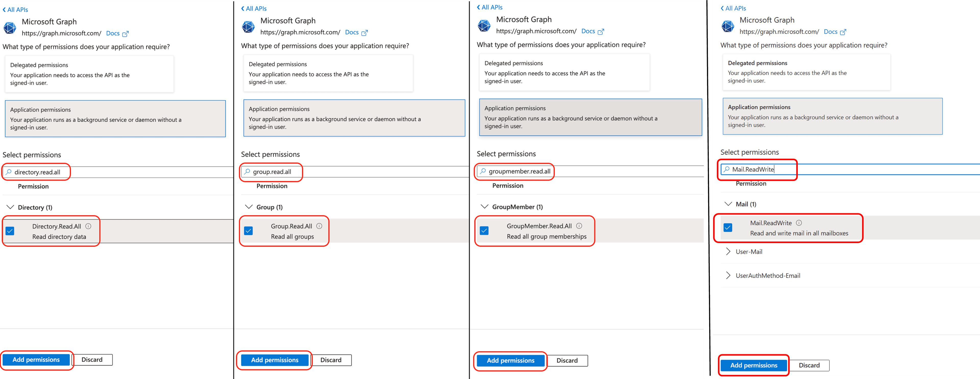980x379 pixels.
Task: Collapse the Mail (1) section
Action: click(728, 204)
